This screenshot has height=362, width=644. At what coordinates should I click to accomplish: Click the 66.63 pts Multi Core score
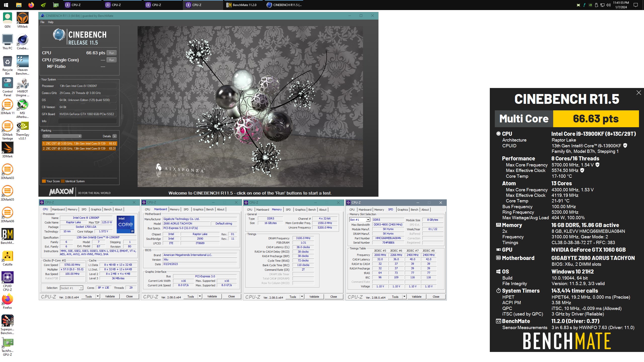click(x=596, y=119)
